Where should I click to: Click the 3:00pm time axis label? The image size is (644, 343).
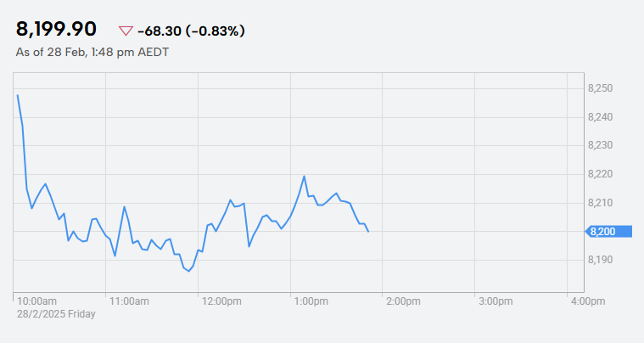tap(496, 301)
